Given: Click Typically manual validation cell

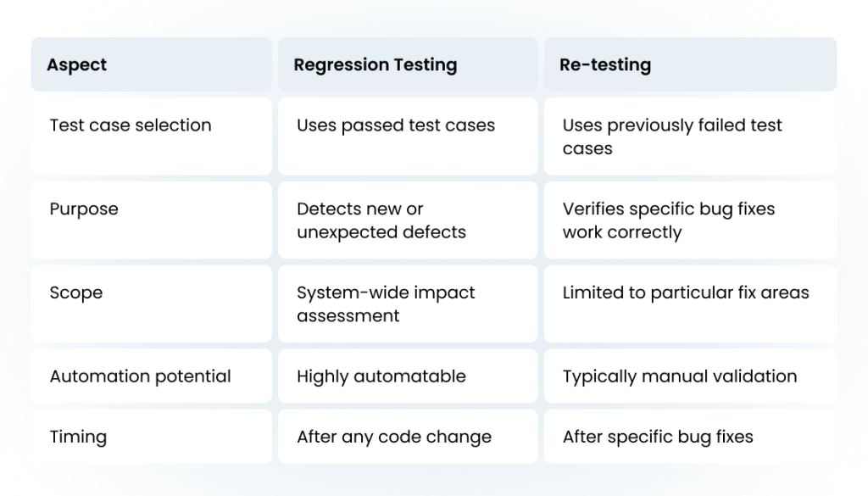Looking at the screenshot, I should point(690,376).
